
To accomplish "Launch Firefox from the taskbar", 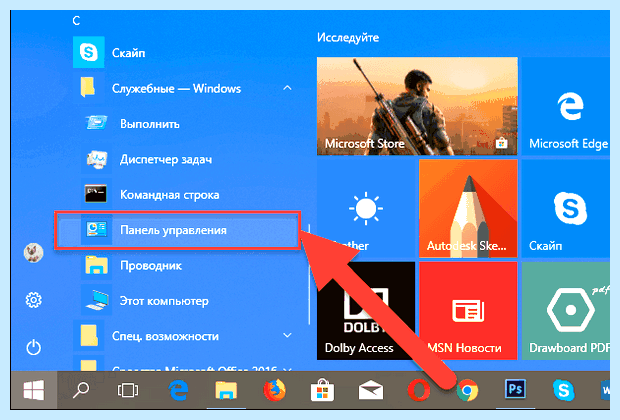I will 274,390.
